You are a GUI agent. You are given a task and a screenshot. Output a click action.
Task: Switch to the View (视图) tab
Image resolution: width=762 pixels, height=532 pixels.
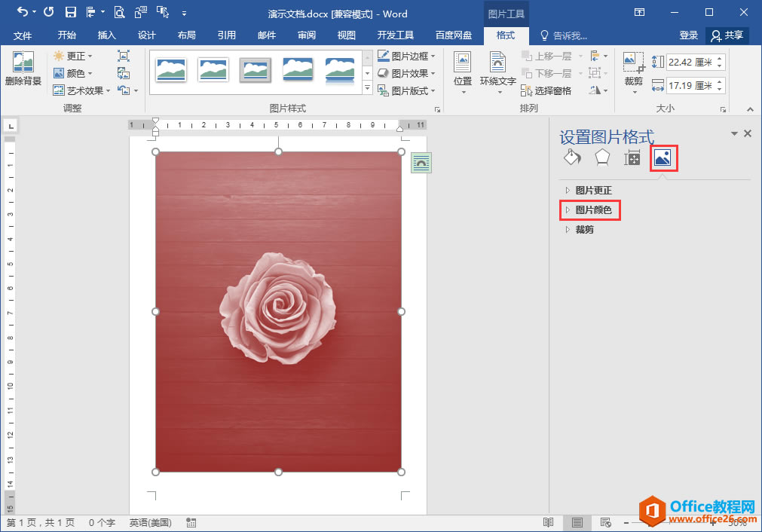[x=347, y=35]
